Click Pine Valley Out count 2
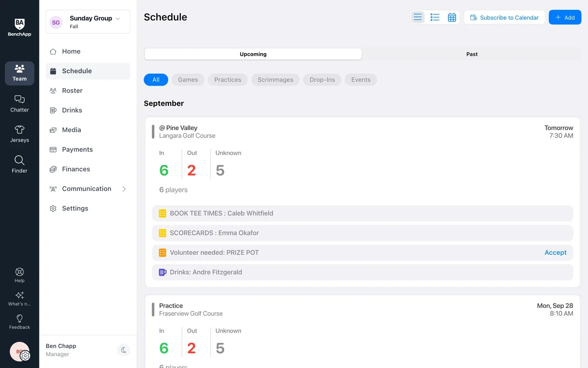588x368 pixels. coord(191,170)
